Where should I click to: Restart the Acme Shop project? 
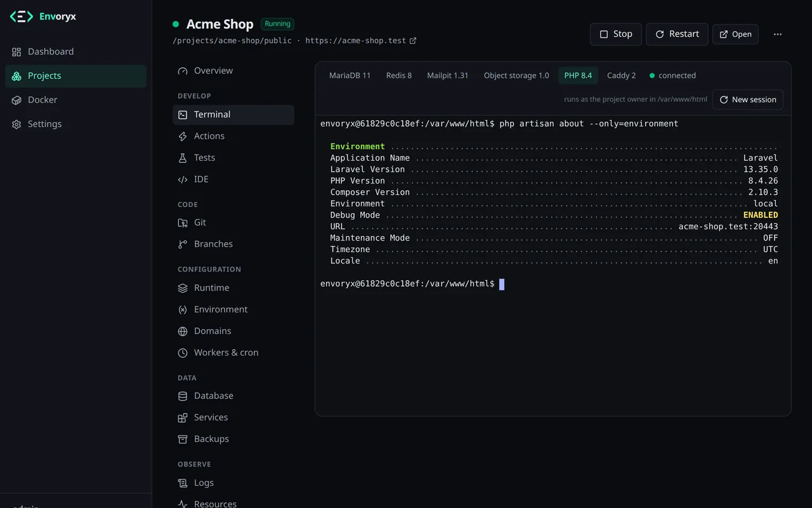coord(677,34)
